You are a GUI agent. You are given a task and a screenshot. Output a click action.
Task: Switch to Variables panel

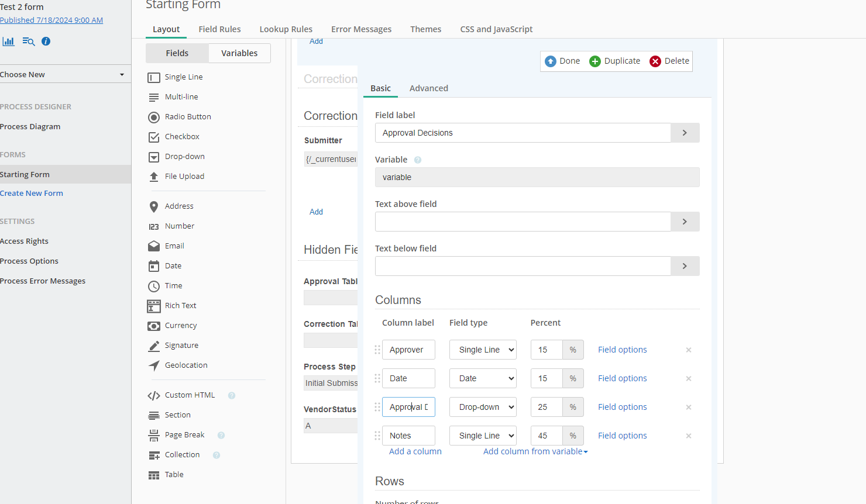(239, 53)
